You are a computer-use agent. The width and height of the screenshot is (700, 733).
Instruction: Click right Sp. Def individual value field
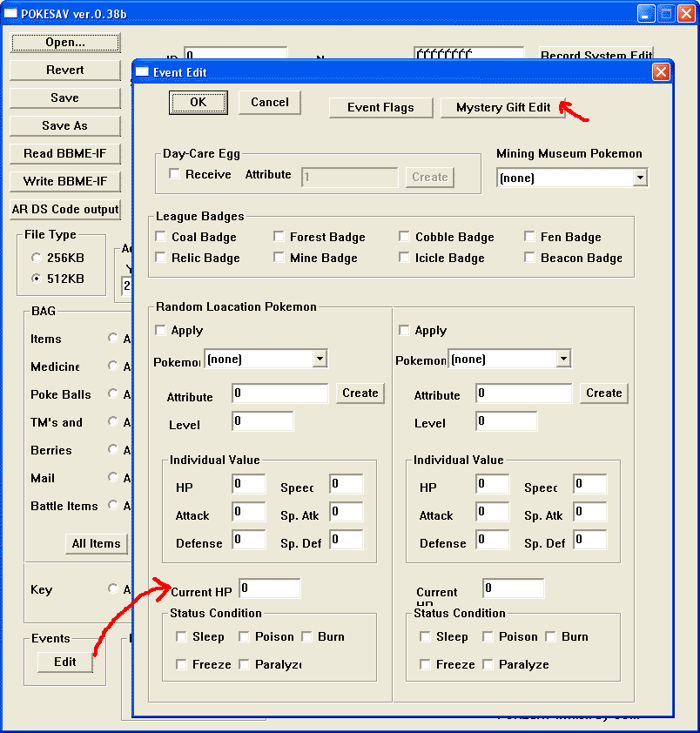tap(590, 540)
